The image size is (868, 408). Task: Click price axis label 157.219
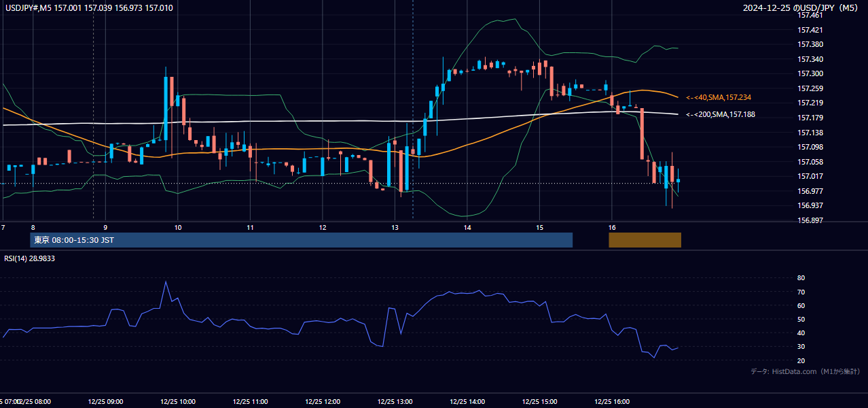coord(810,103)
